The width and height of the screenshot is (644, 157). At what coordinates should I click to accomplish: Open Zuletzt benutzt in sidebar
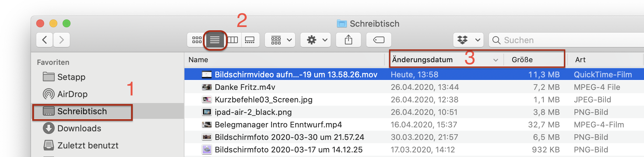click(x=88, y=145)
